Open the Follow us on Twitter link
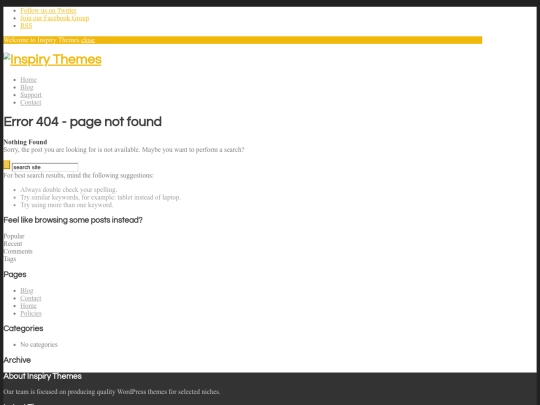 point(48,11)
